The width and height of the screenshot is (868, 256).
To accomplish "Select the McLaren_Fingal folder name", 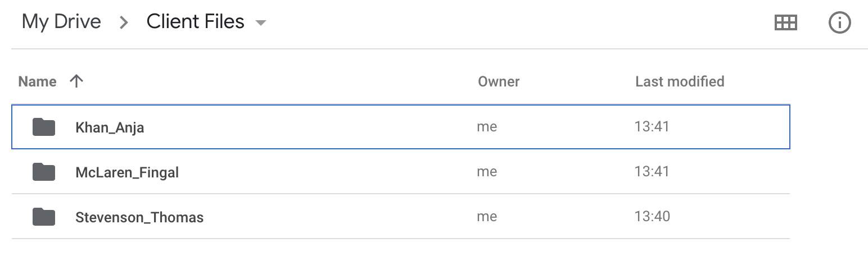I will tap(127, 172).
